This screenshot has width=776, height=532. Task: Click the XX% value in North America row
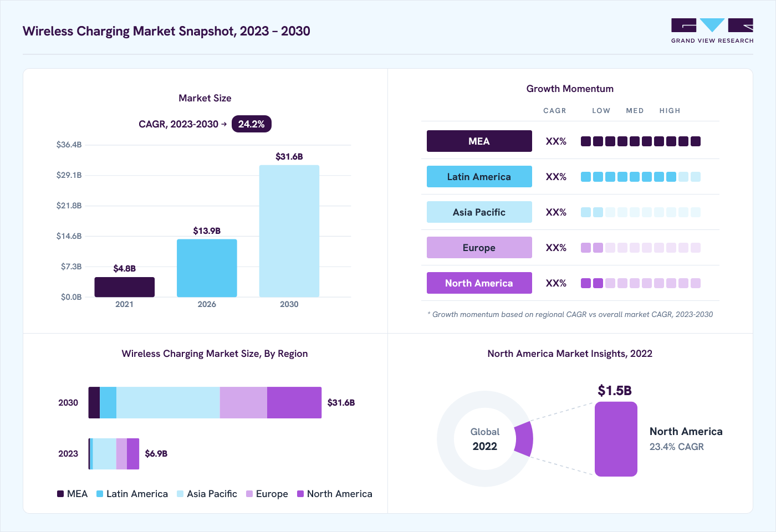(x=556, y=283)
